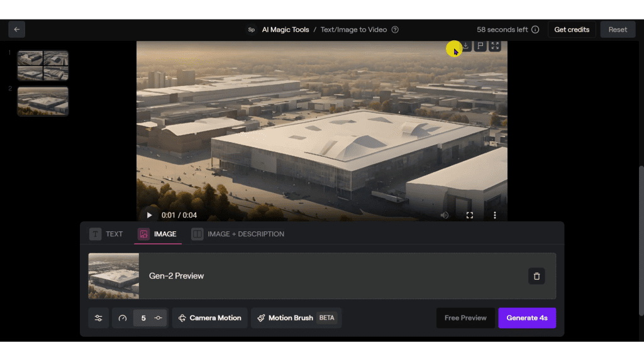
Task: Play the generated video preview
Action: (149, 215)
